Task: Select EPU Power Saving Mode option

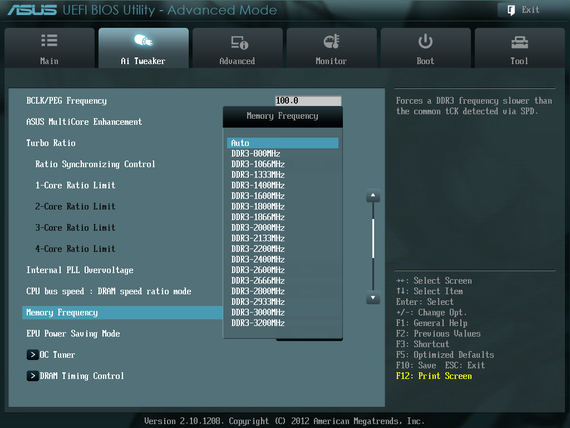Action: click(73, 334)
